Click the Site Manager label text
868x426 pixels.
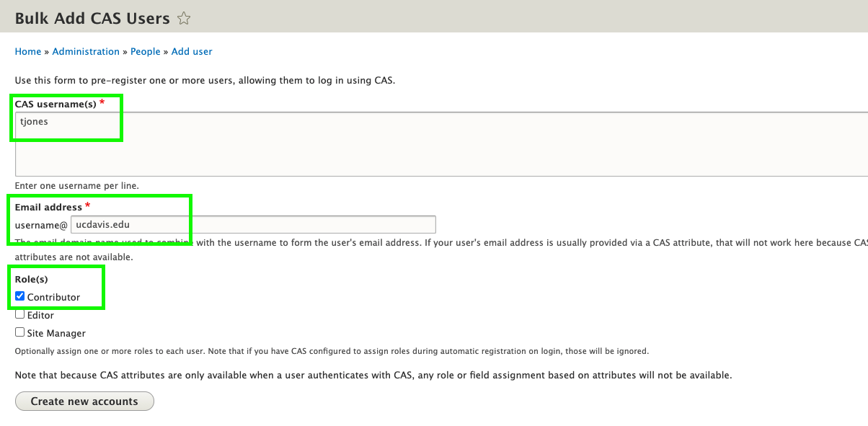click(x=56, y=333)
